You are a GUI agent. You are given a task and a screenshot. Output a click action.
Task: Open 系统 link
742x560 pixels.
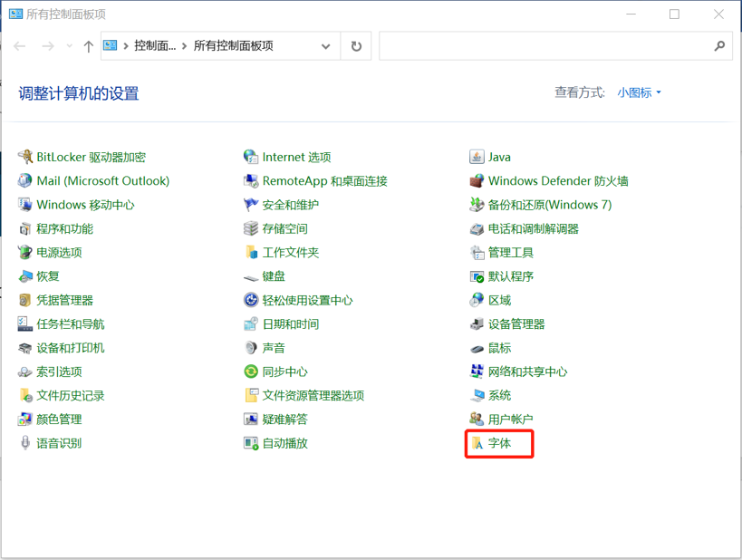tap(499, 395)
